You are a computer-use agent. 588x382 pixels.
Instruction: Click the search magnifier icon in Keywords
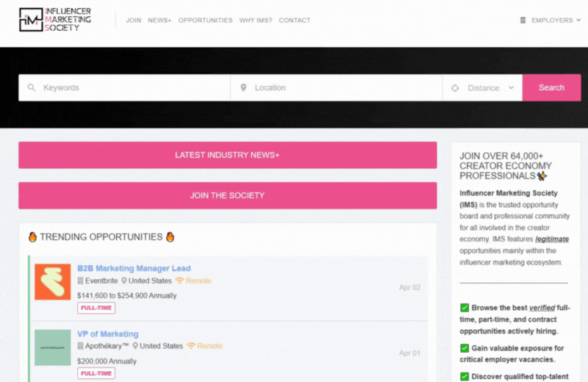(31, 88)
